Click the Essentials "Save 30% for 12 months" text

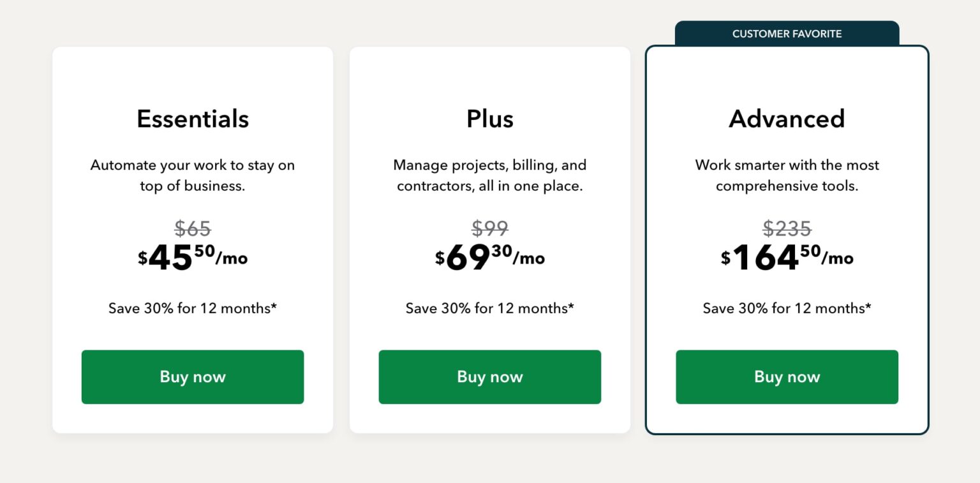[193, 308]
